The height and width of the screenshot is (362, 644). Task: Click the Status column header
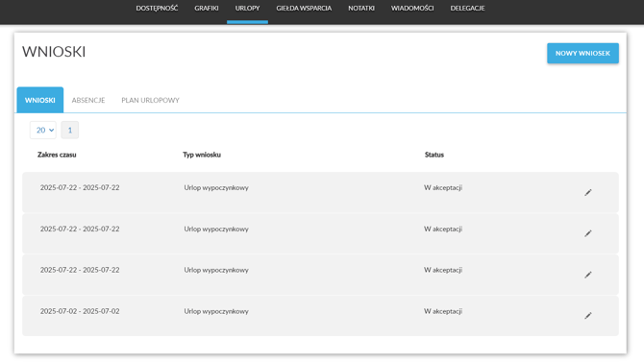(434, 155)
